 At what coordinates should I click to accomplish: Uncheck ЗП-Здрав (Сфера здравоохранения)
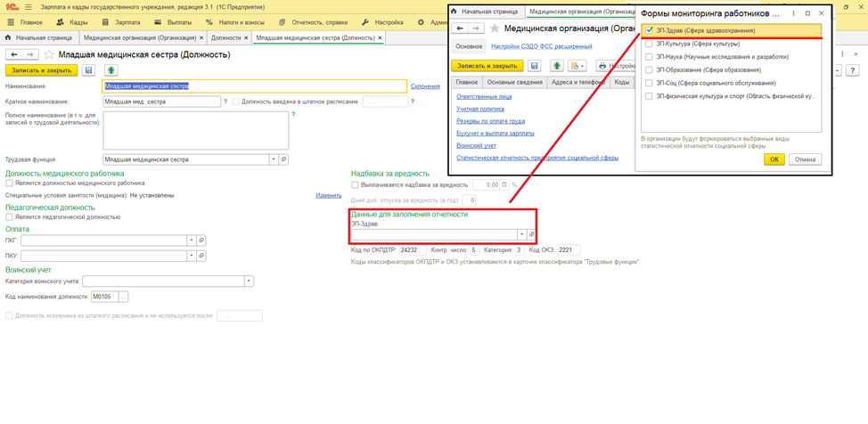649,30
